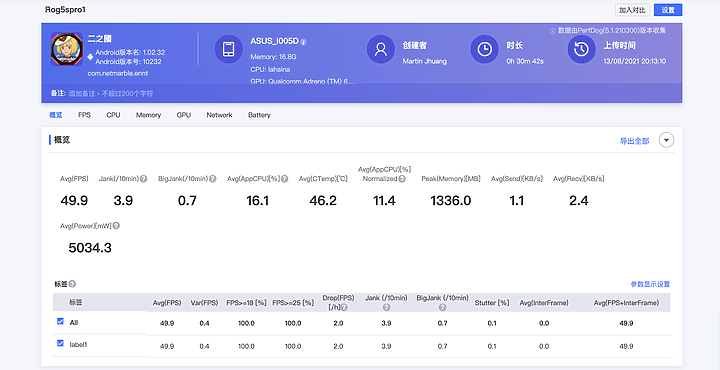Click the game app thumbnail image
The width and height of the screenshot is (720, 370).
click(67, 49)
